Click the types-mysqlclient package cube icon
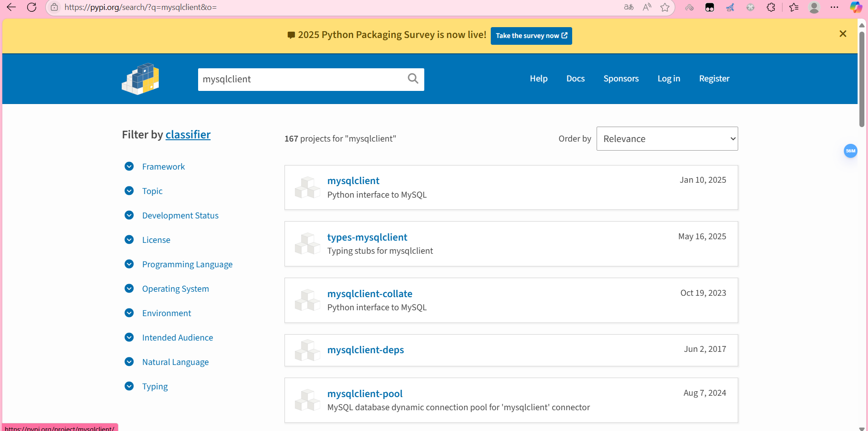Viewport: 868px width, 431px height. tap(308, 244)
